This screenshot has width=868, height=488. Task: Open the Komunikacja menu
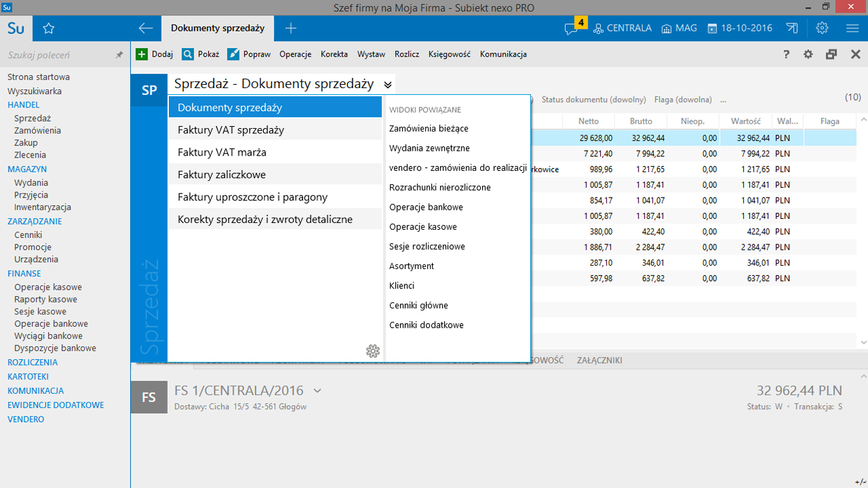[503, 54]
